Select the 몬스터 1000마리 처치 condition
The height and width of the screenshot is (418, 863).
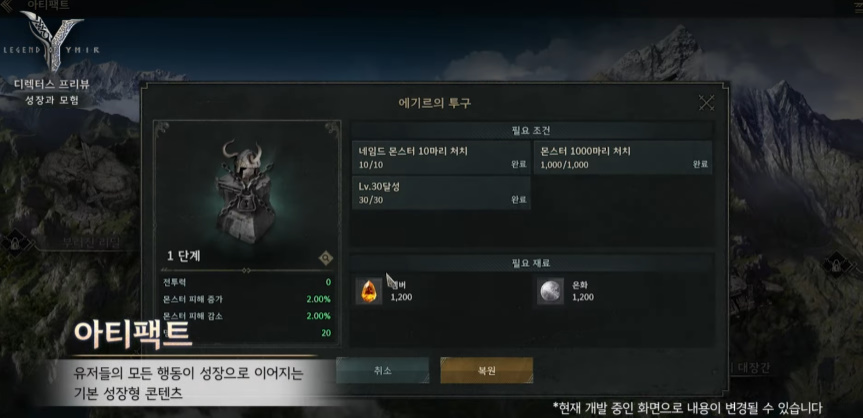623,158
